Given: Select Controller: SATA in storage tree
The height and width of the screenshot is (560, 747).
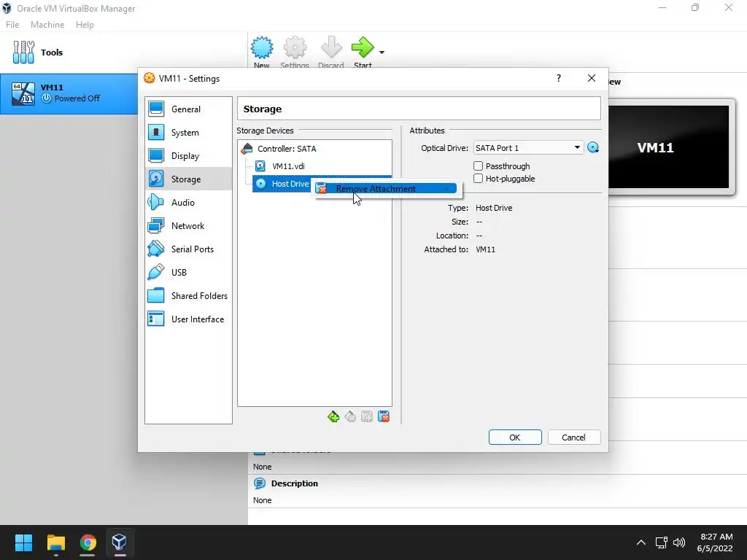Looking at the screenshot, I should 286,149.
